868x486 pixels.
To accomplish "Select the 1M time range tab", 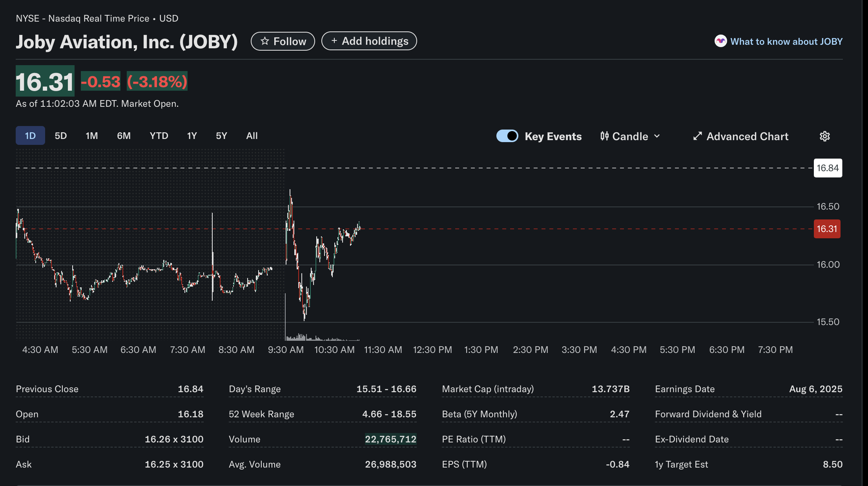I will (92, 136).
